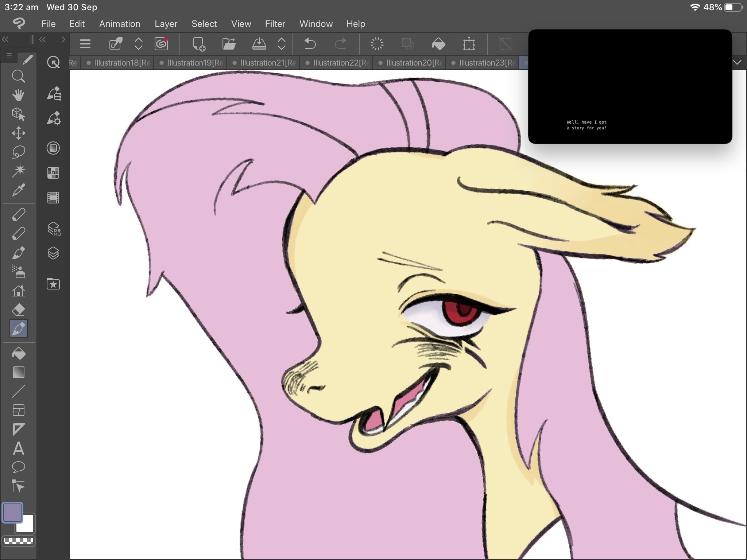The image size is (747, 560).
Task: Select the highlighted Blend pen tool
Action: coord(18,328)
